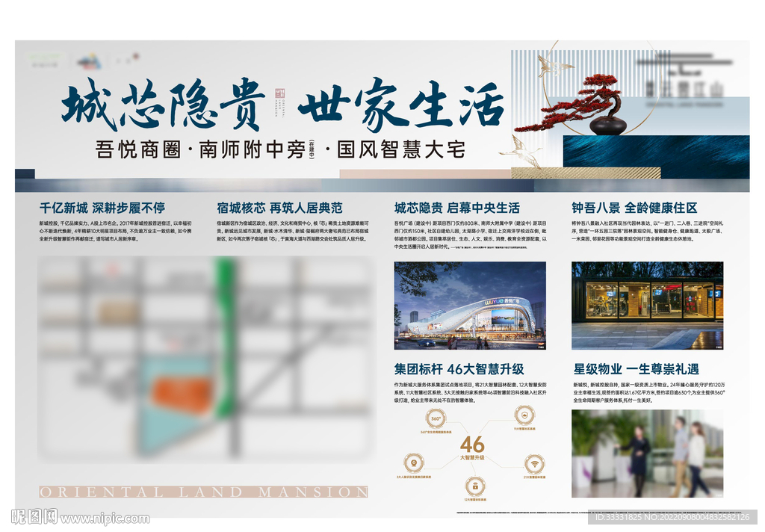The image size is (765, 532).
Task: Click the Wi-Fi signal circular icon
Action: 534,464
